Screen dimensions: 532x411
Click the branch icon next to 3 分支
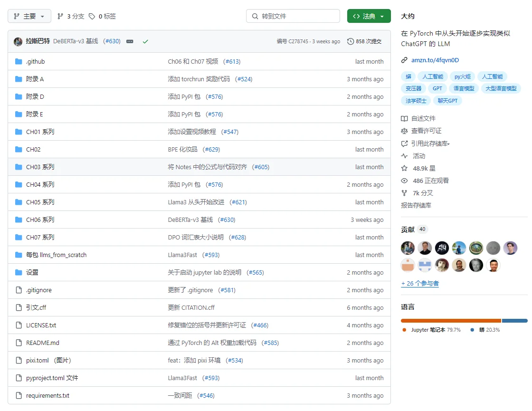point(60,16)
